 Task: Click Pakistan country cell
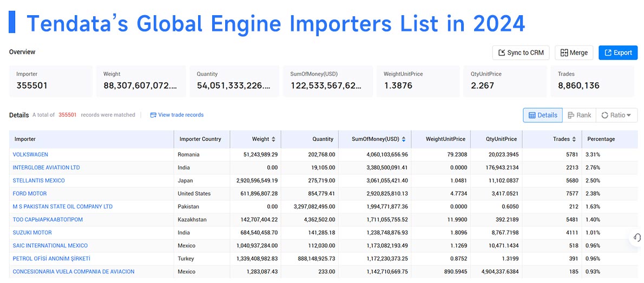coord(188,207)
